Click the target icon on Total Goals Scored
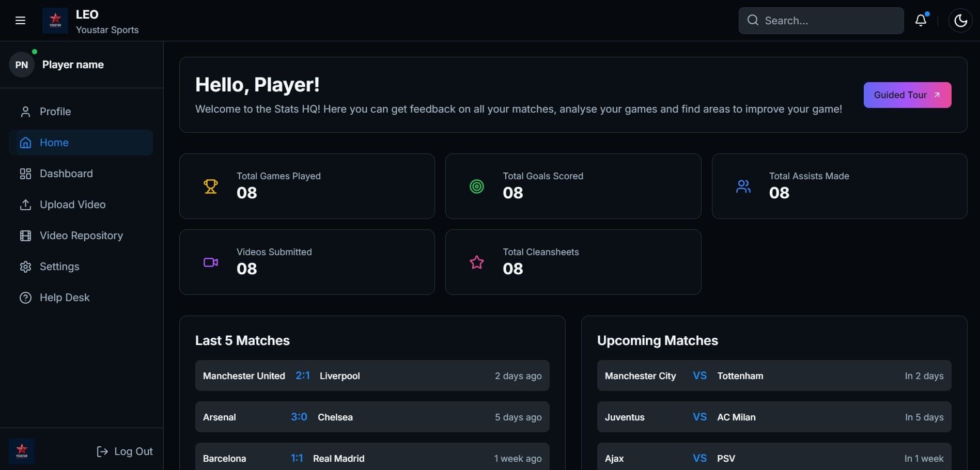980x470 pixels. tap(477, 186)
